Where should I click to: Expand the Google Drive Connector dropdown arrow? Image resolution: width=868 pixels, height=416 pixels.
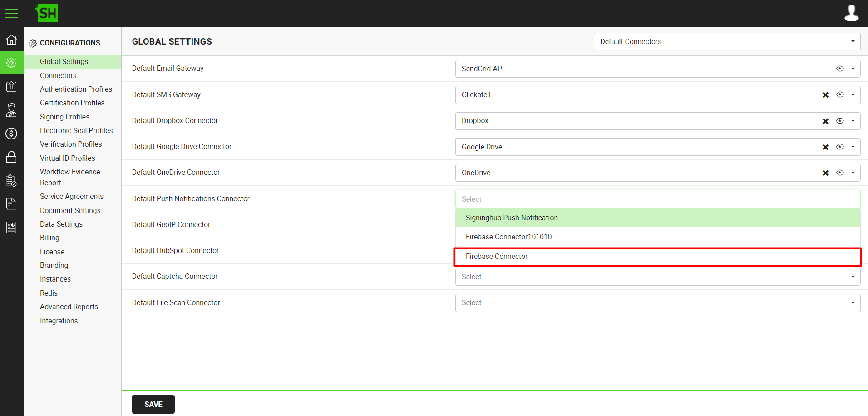[x=853, y=147]
